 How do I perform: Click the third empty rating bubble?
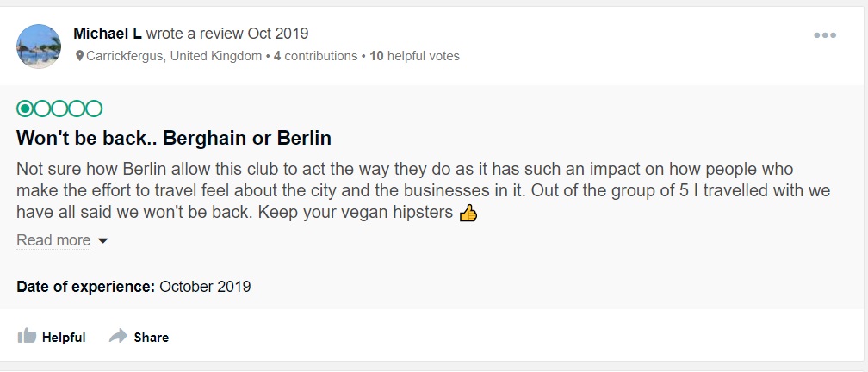59,108
